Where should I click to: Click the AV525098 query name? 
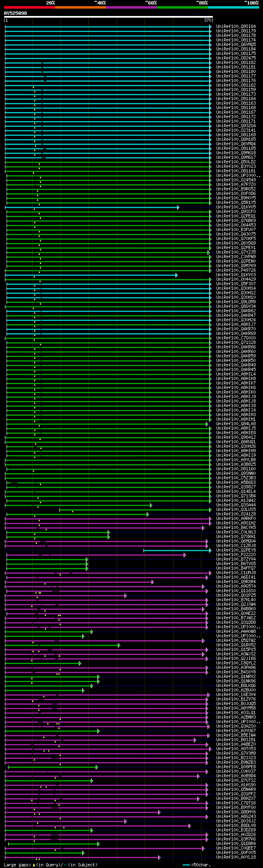pos(16,13)
